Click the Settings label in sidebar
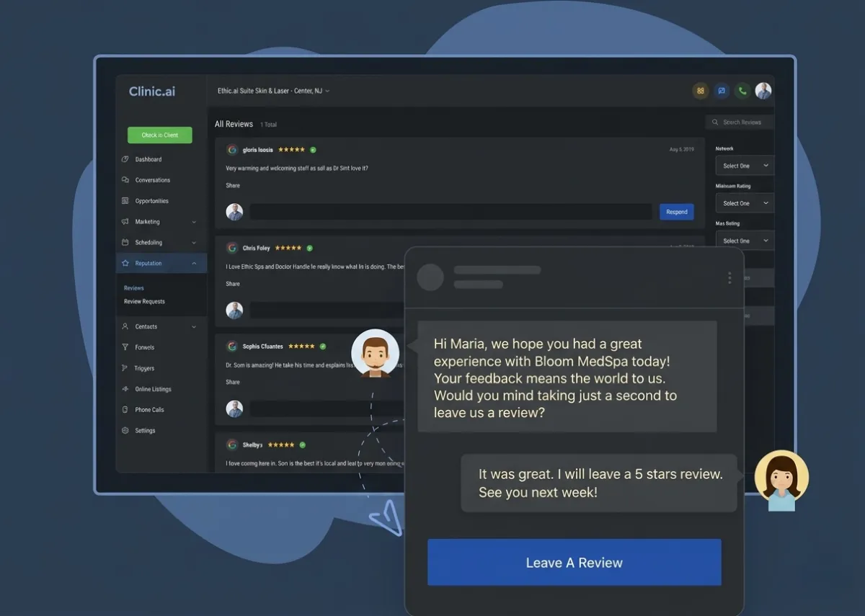The width and height of the screenshot is (865, 616). pyautogui.click(x=145, y=431)
